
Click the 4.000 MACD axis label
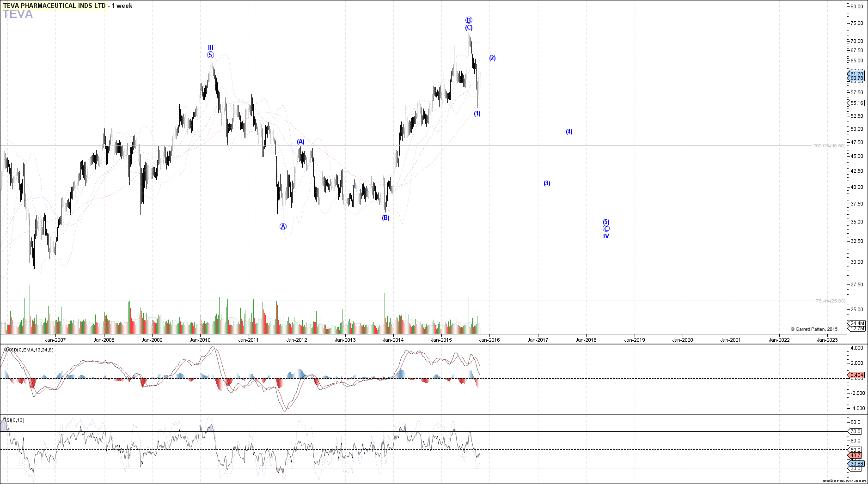[856, 348]
